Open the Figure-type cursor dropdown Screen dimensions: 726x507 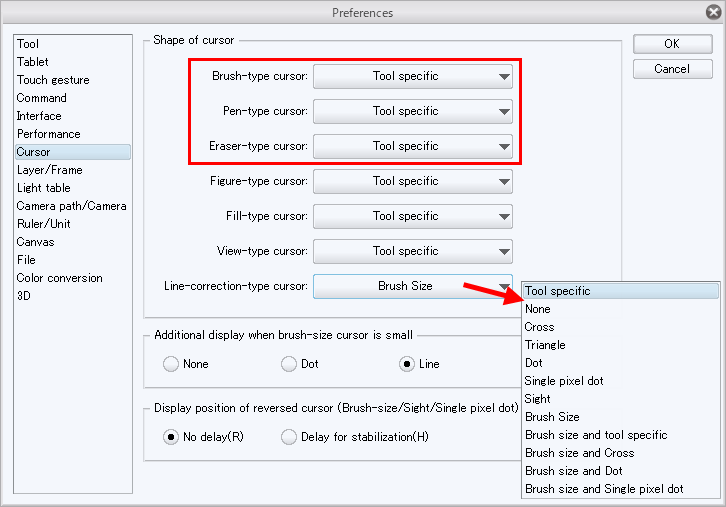413,182
